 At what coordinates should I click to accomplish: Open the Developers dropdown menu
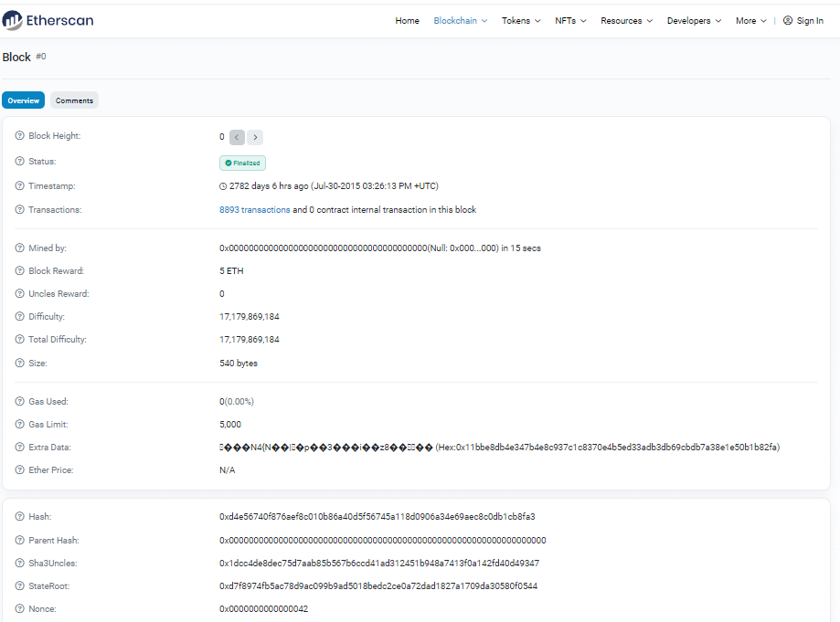(694, 21)
